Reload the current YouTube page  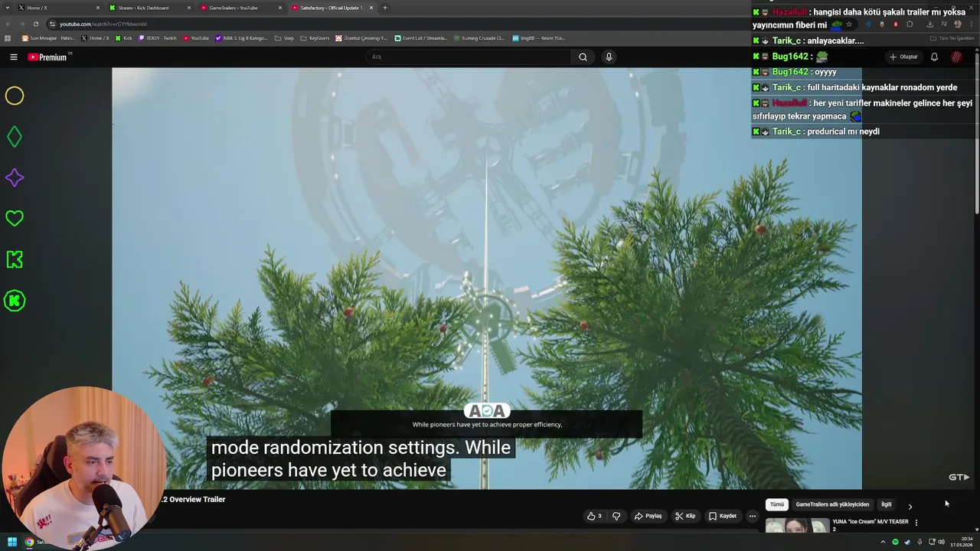coord(35,24)
